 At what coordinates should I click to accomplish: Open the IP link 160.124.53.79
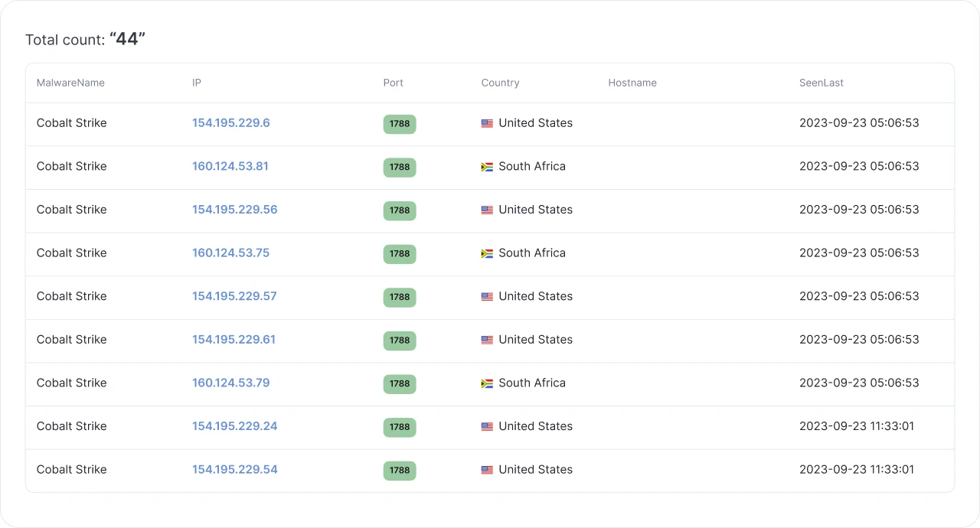click(230, 383)
